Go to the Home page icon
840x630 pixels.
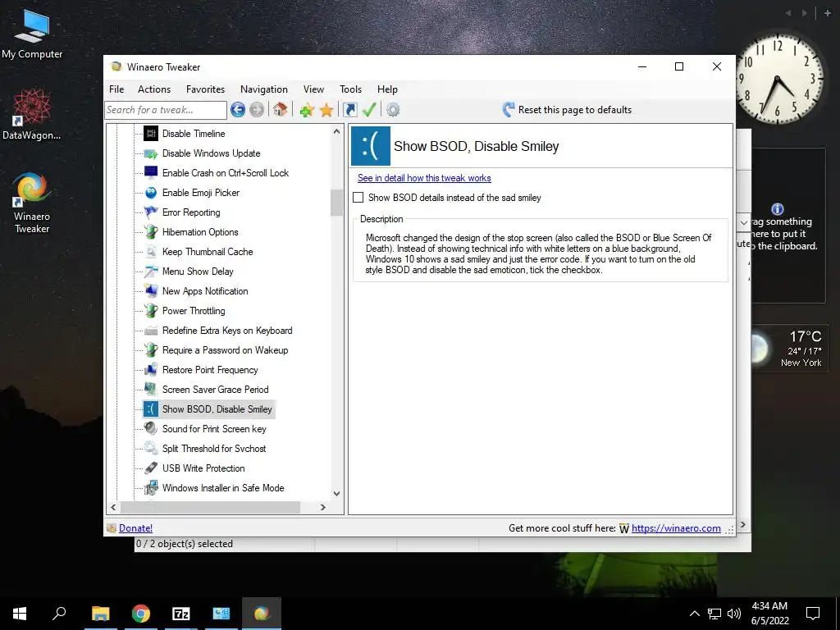point(280,110)
